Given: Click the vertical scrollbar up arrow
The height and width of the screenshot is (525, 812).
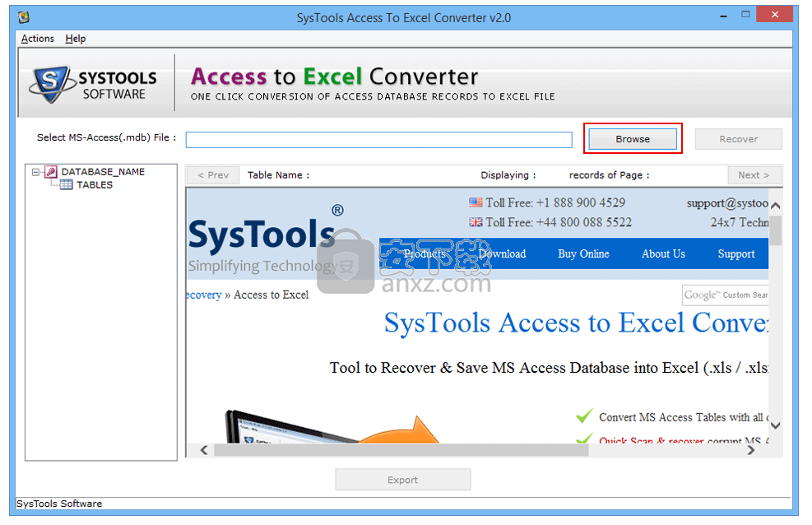Looking at the screenshot, I should (x=775, y=206).
